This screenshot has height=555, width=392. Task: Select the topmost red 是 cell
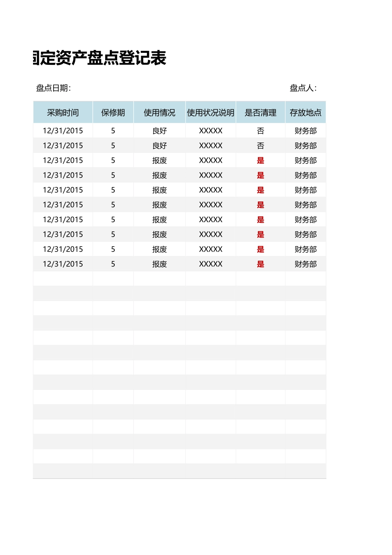tap(260, 161)
